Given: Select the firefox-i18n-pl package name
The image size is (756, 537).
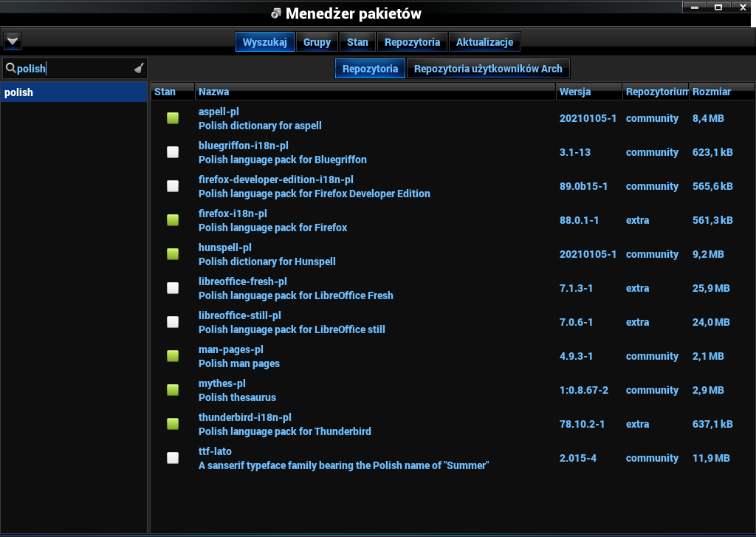Looking at the screenshot, I should click(x=233, y=213).
